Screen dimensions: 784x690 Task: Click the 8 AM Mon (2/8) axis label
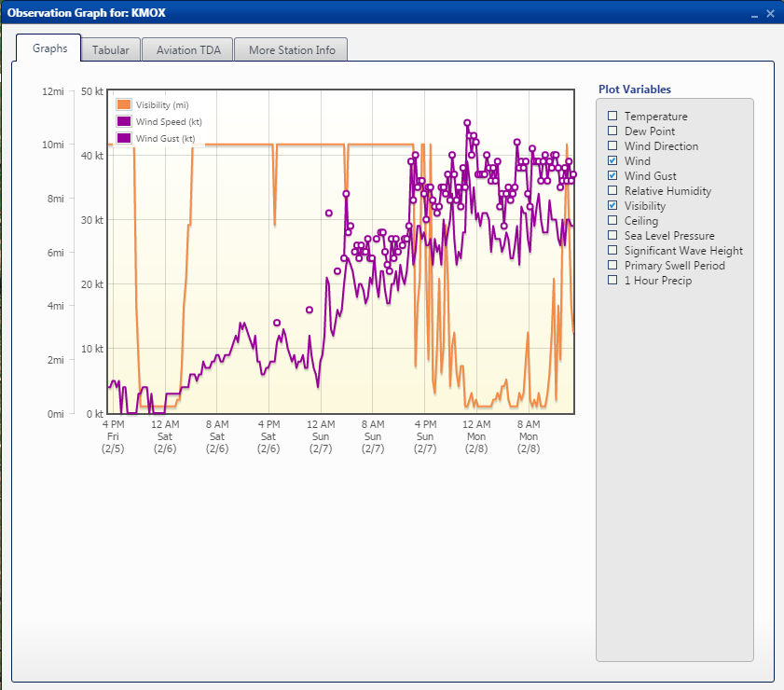coord(529,436)
